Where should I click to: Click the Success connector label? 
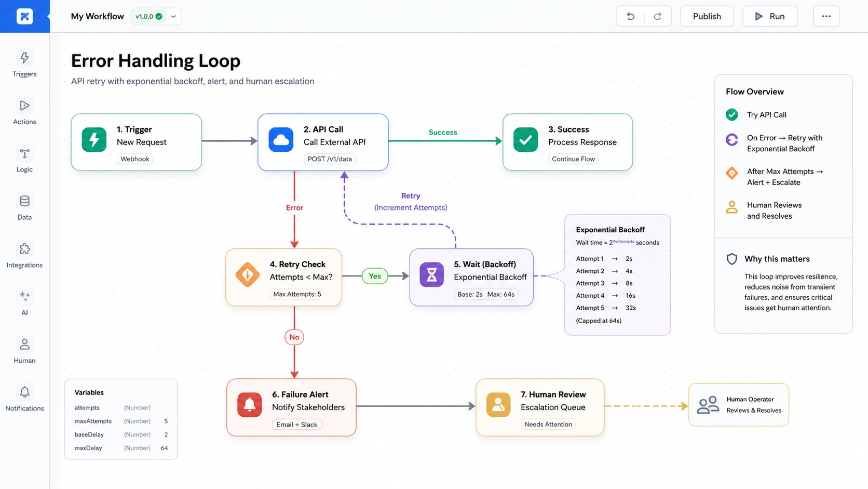(x=443, y=133)
